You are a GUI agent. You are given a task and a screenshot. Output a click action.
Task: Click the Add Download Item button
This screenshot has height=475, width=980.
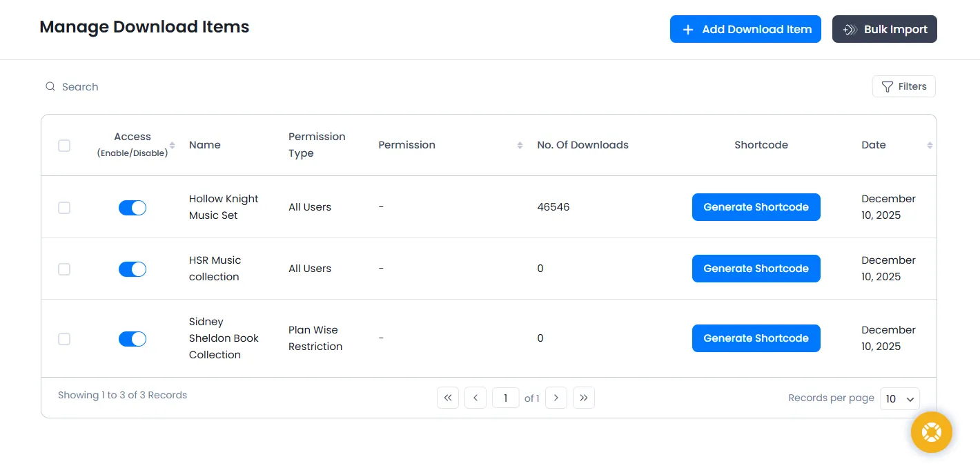(x=745, y=29)
